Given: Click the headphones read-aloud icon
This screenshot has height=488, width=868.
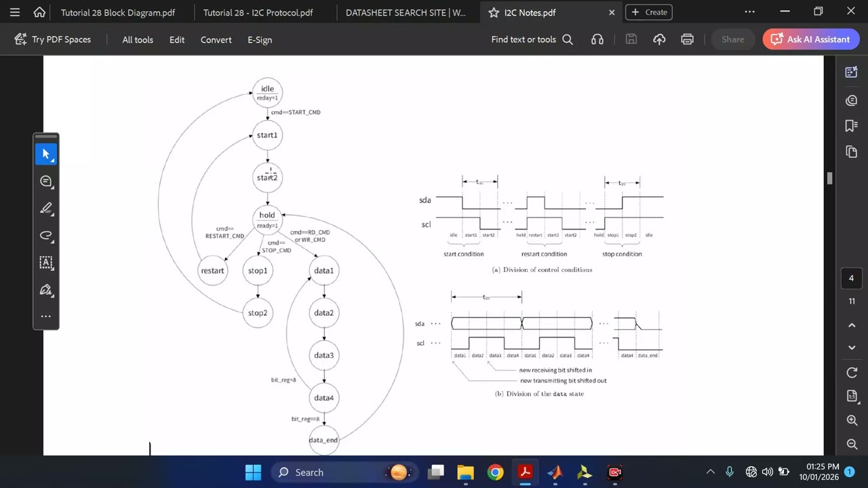Looking at the screenshot, I should (x=597, y=39).
